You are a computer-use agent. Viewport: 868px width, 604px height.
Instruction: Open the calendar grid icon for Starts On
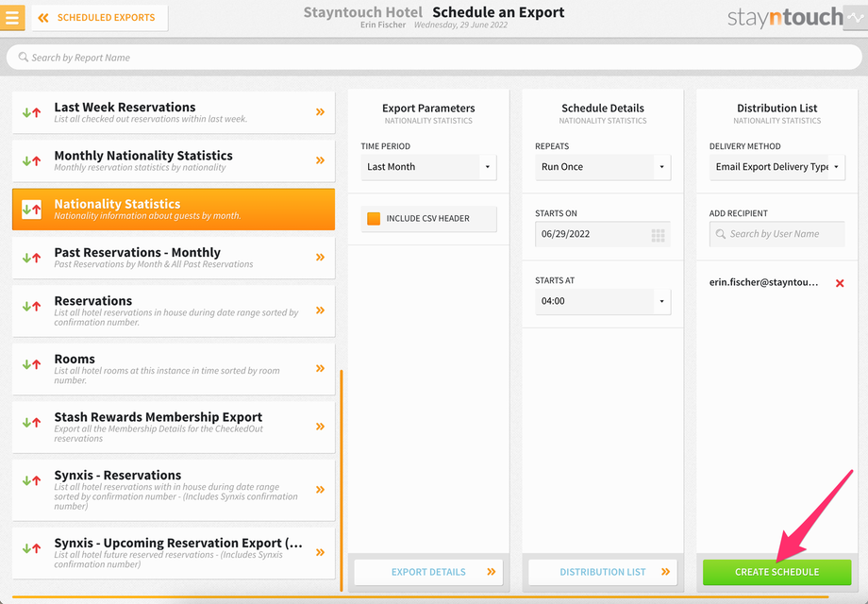(x=659, y=235)
